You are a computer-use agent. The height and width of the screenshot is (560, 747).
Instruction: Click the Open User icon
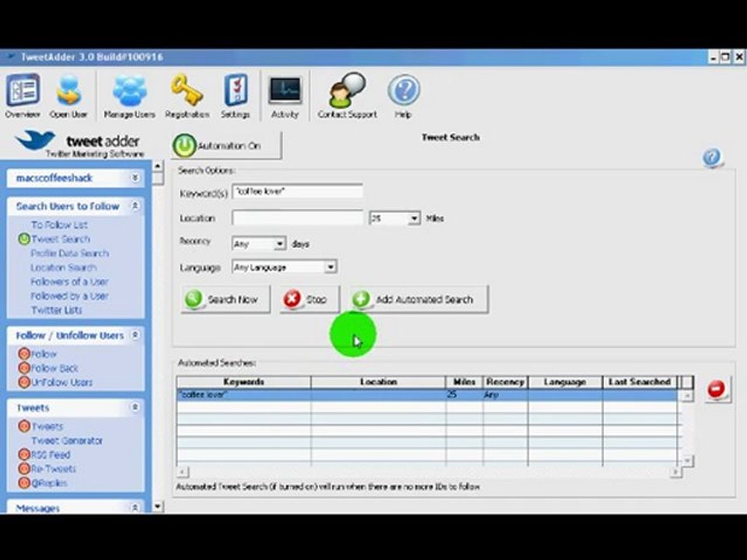click(68, 95)
